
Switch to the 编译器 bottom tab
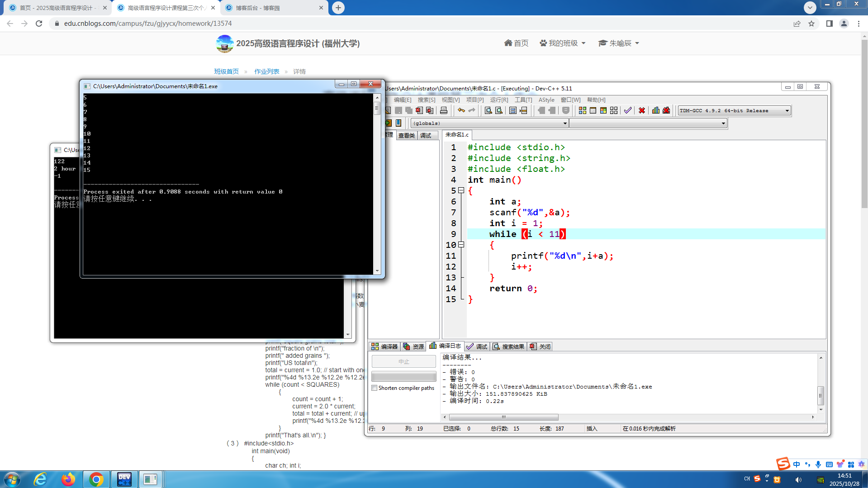coord(384,346)
